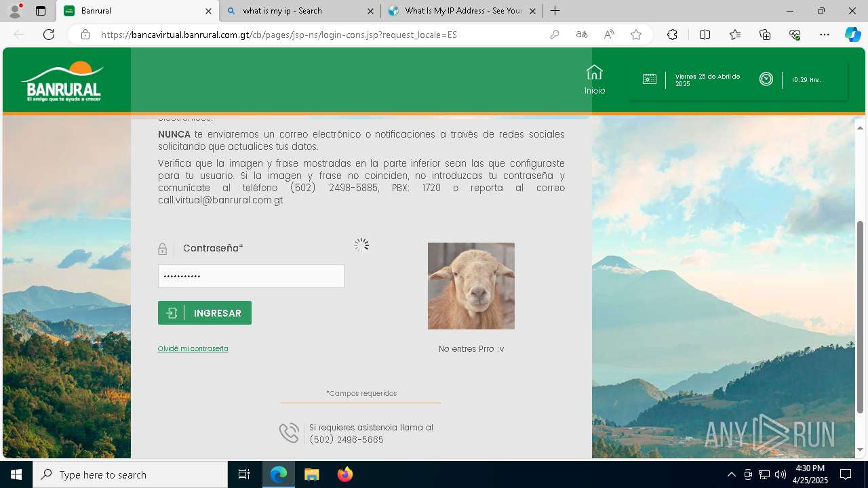Click the No entres Prro :v phrase
Viewport: 868px width, 488px height.
[471, 349]
